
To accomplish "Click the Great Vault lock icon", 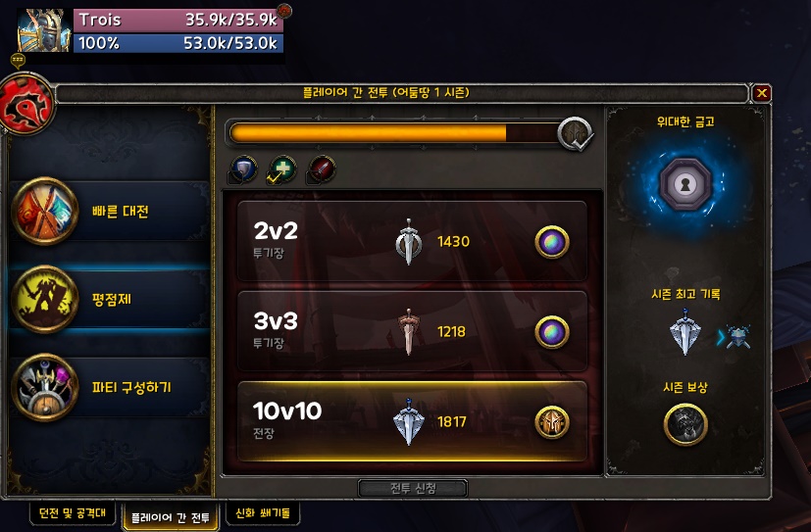I will (x=685, y=184).
